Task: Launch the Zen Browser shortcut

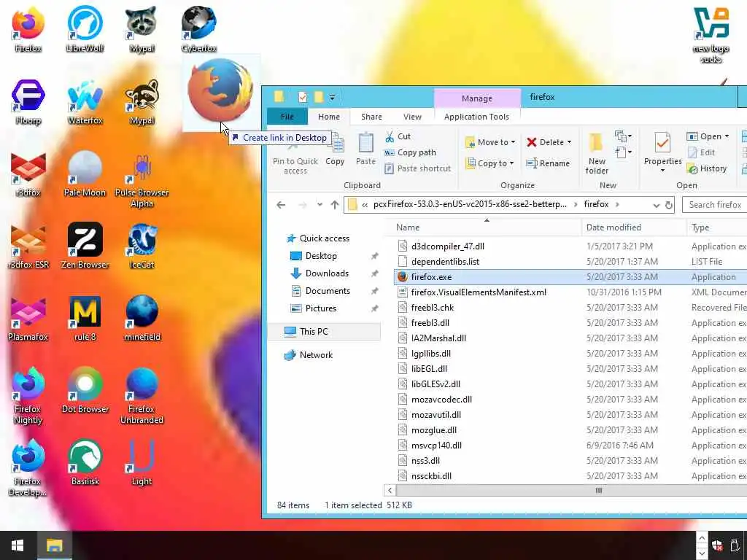Action: (x=85, y=246)
